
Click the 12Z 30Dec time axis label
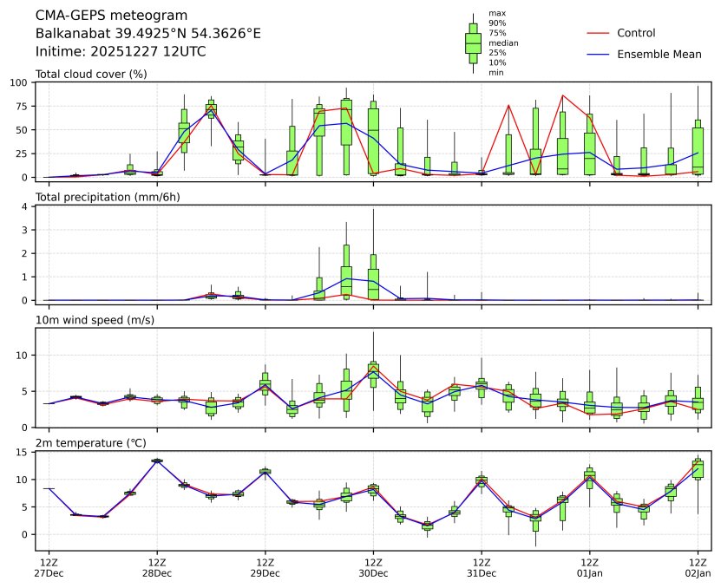point(373,567)
